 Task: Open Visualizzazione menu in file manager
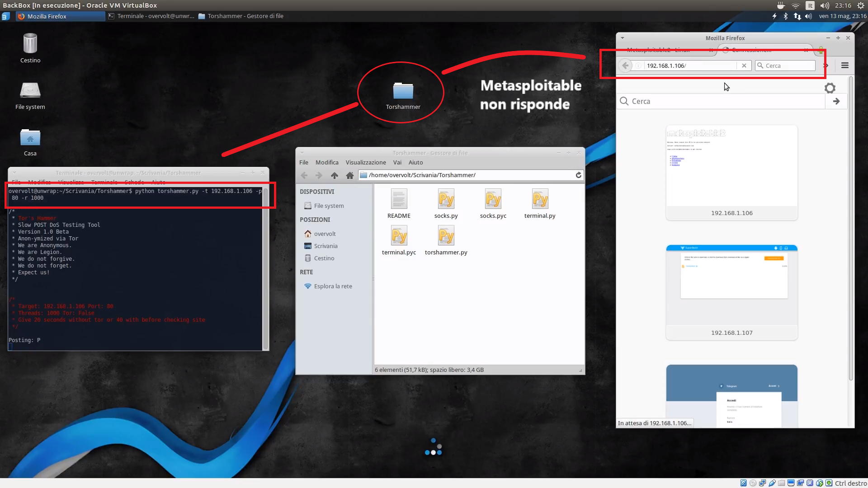[366, 163]
